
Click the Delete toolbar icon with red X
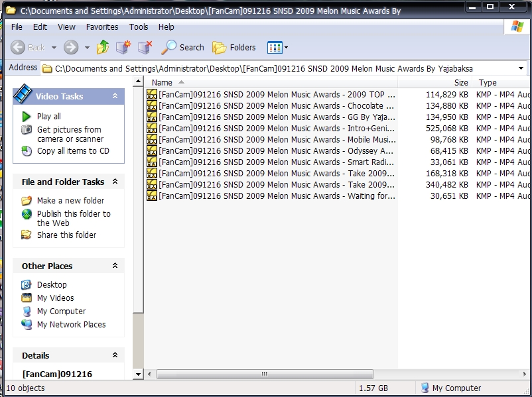coord(145,47)
